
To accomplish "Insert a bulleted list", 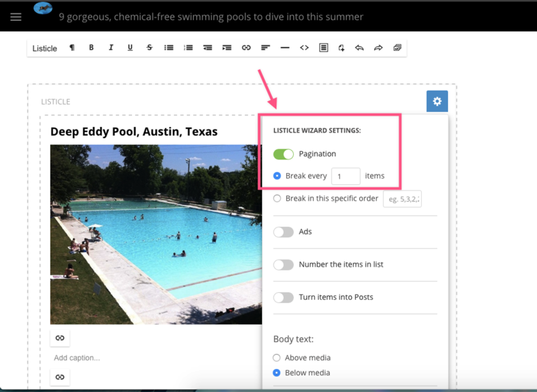I will (169, 48).
